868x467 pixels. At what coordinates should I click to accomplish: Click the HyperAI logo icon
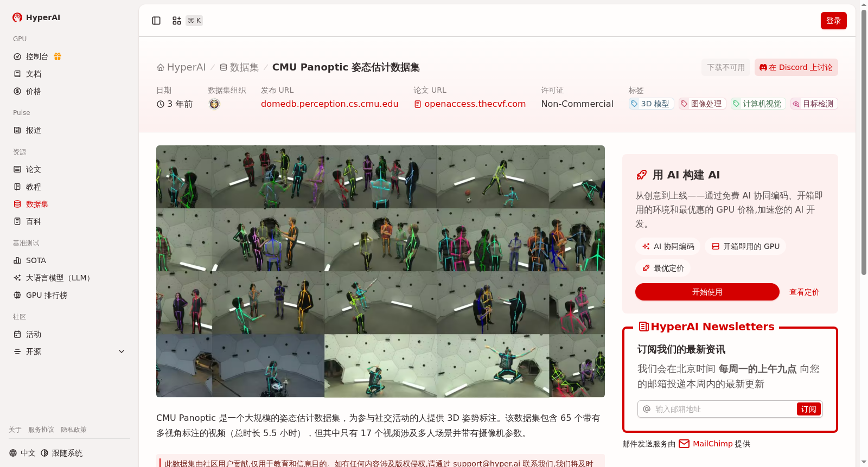coord(17,17)
